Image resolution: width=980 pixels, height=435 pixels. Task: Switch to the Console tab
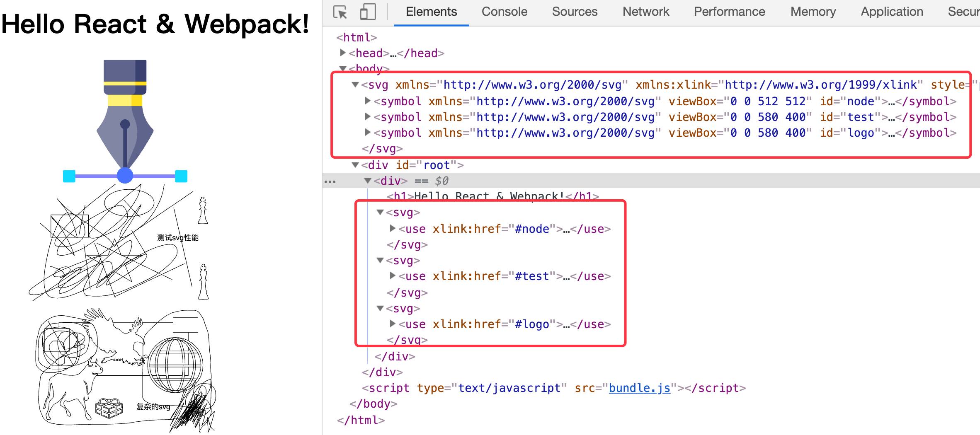coord(504,12)
